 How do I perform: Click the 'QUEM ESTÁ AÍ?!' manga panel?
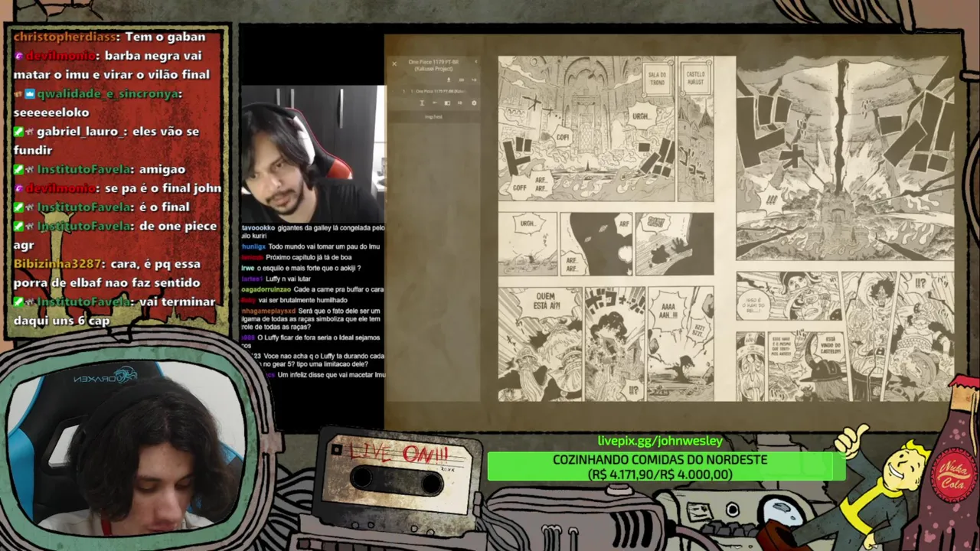540,343
